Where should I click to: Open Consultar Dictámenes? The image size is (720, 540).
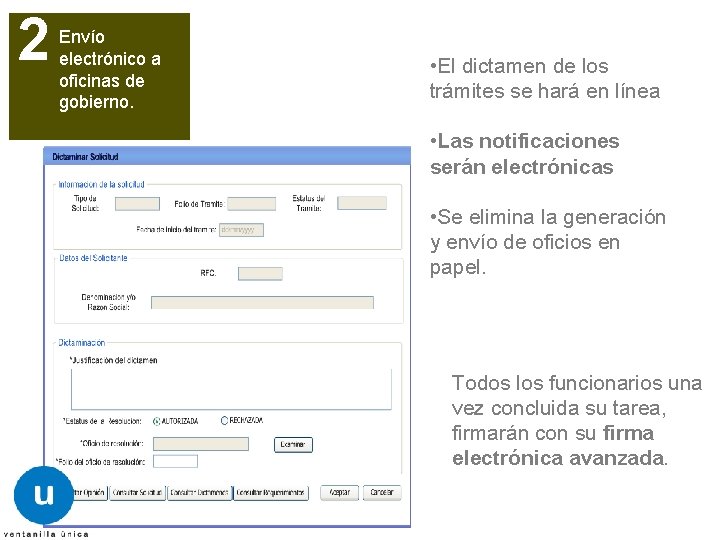coord(199,493)
